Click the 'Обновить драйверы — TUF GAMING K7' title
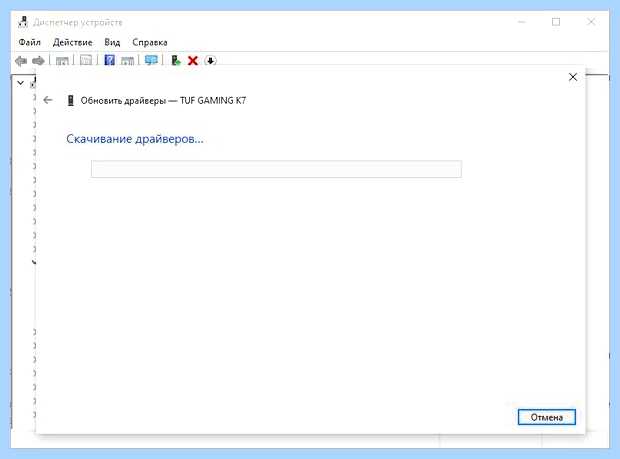The width and height of the screenshot is (620, 459). tap(163, 100)
